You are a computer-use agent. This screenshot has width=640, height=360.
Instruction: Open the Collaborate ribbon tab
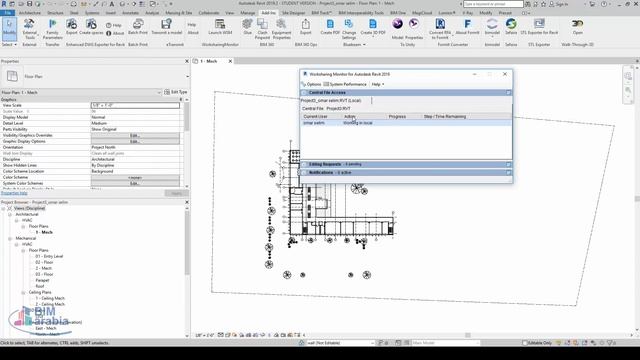tap(209, 13)
